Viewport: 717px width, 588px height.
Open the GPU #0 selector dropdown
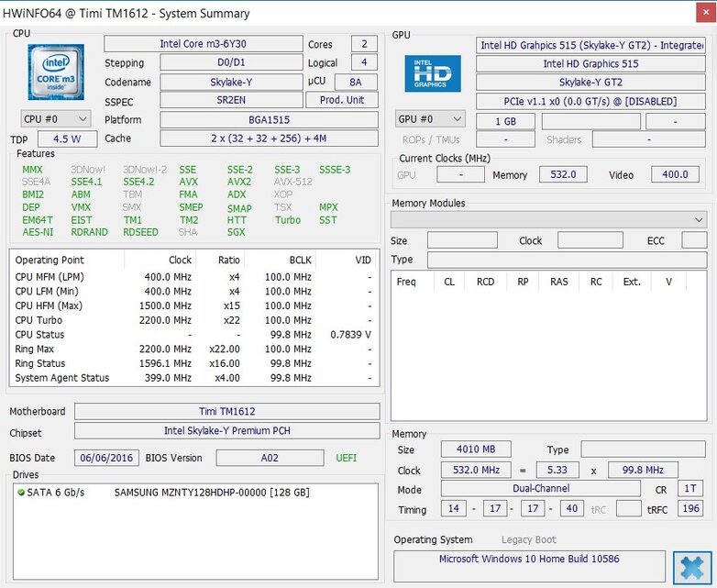pos(431,119)
